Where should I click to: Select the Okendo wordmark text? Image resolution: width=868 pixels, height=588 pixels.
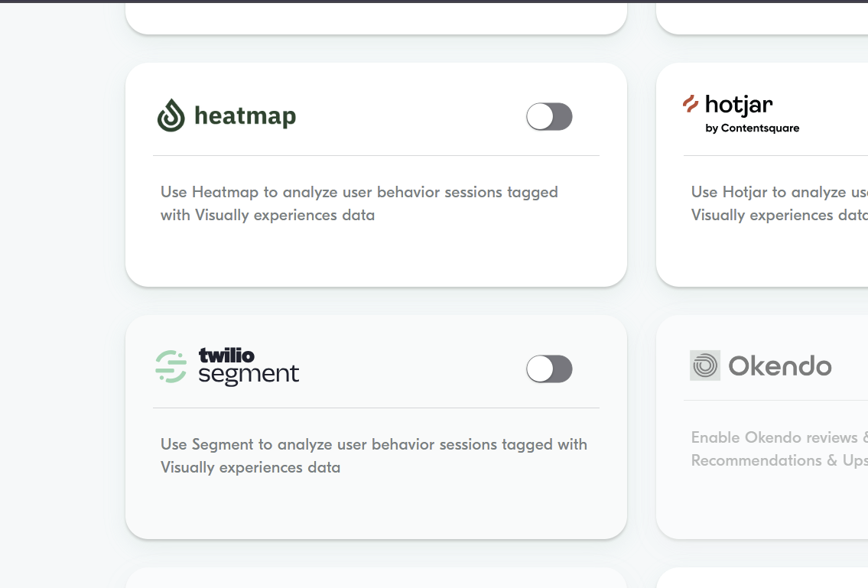click(x=782, y=365)
